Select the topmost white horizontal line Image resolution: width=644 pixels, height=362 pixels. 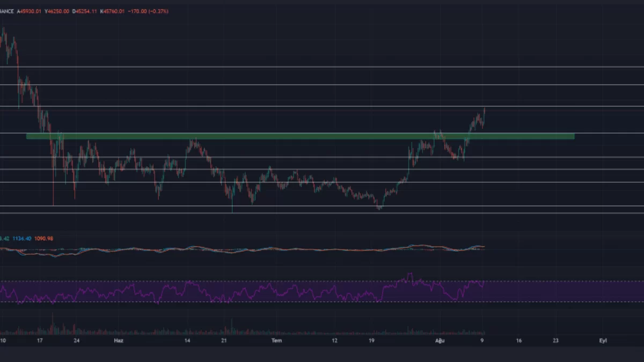point(322,67)
